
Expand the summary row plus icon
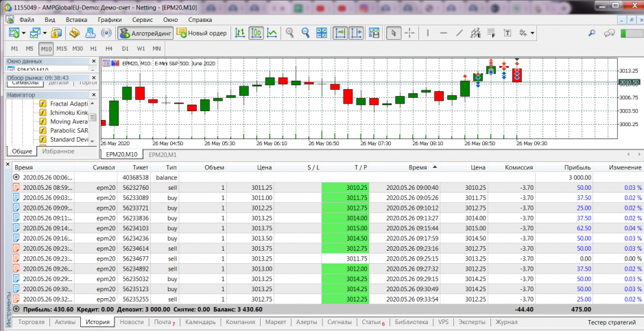coord(16,309)
